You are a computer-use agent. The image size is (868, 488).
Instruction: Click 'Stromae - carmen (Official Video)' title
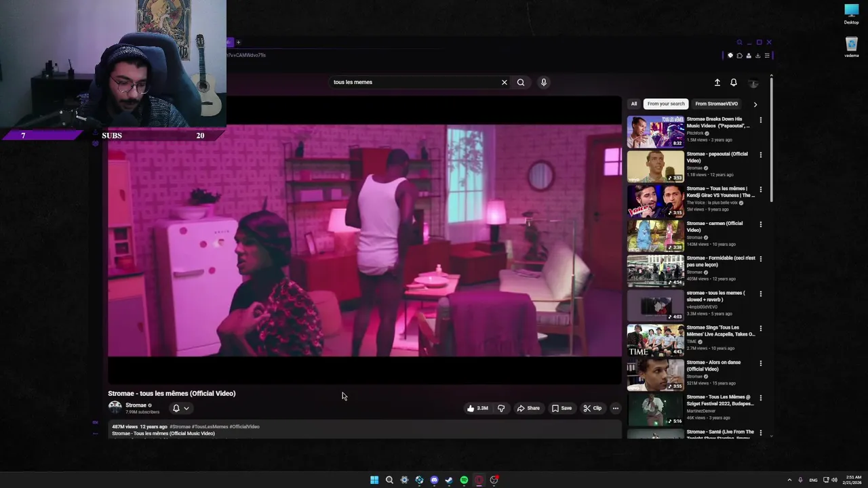click(x=715, y=226)
